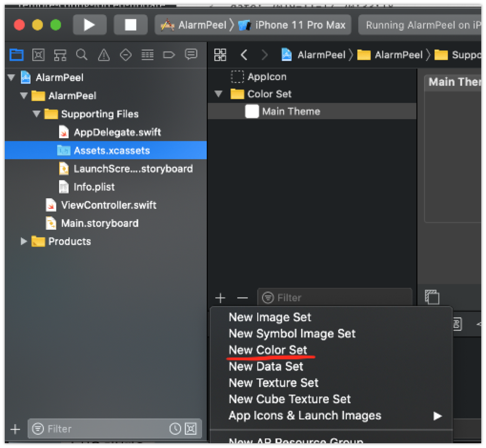Go forward with the right chevron
486x448 pixels.
point(264,55)
